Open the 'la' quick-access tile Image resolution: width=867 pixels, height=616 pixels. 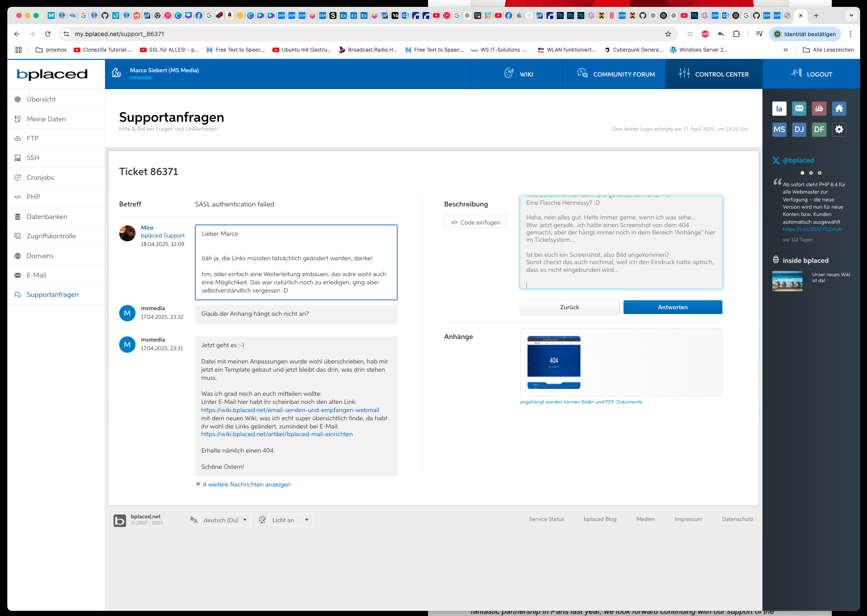pyautogui.click(x=779, y=108)
